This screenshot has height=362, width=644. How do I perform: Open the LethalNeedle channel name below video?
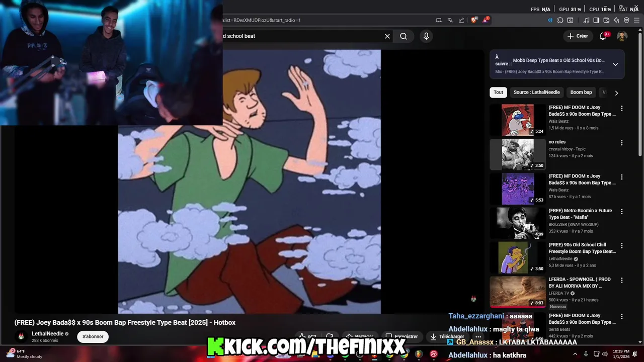[48, 333]
